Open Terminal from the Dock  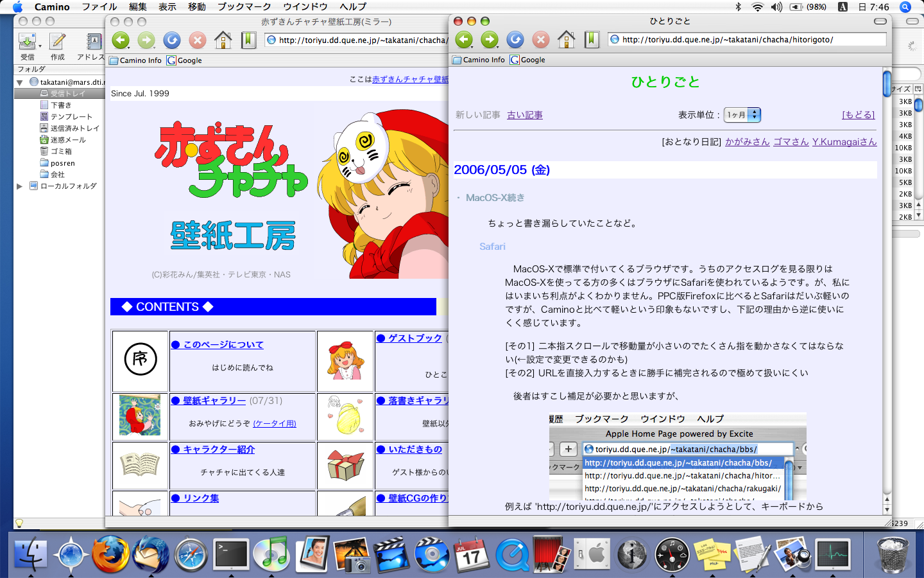[232, 554]
